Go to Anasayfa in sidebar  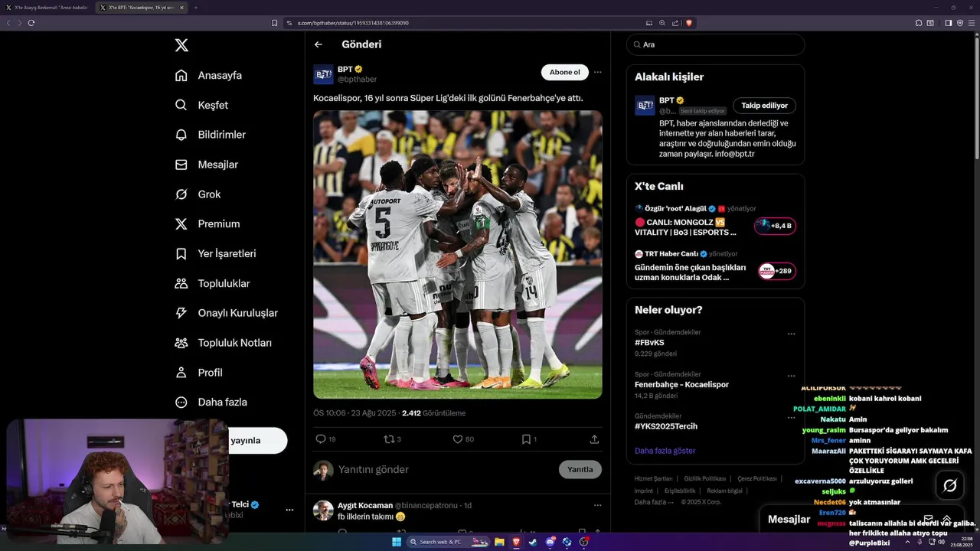pyautogui.click(x=208, y=75)
